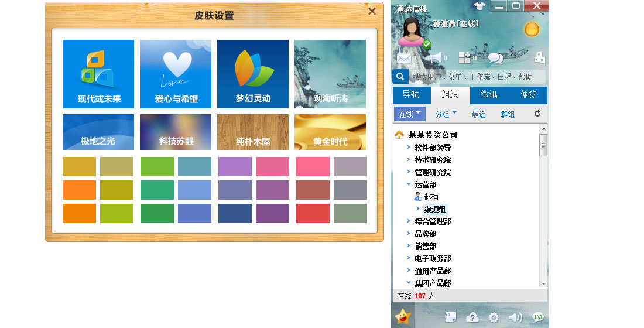Viewport: 644px width, 328px height.
Task: Open skin settings via the T-shirt icon
Action: 479,6
